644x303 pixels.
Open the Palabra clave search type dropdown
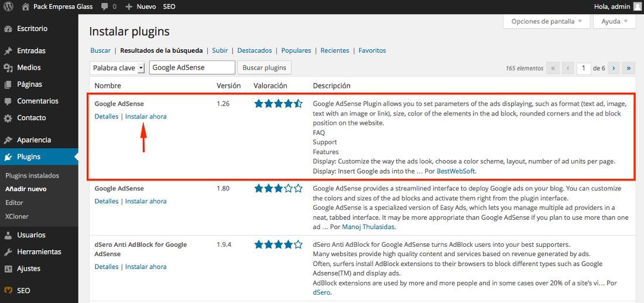coord(118,68)
